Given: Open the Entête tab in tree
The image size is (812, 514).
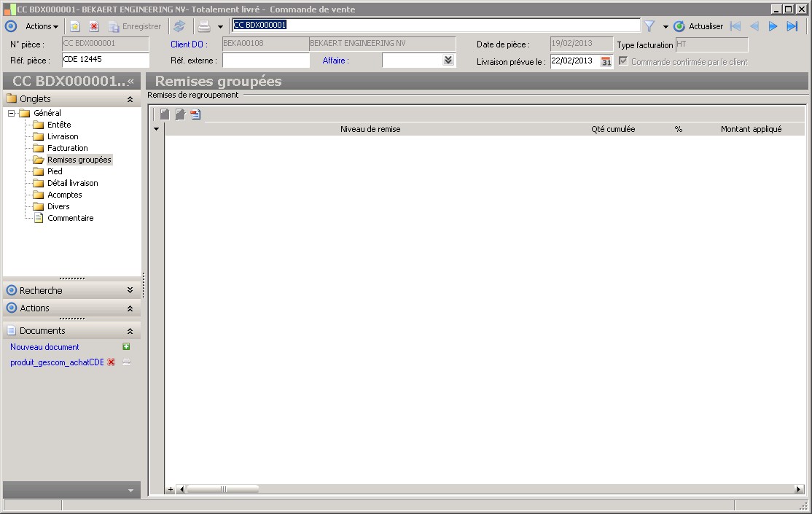Looking at the screenshot, I should (x=59, y=125).
